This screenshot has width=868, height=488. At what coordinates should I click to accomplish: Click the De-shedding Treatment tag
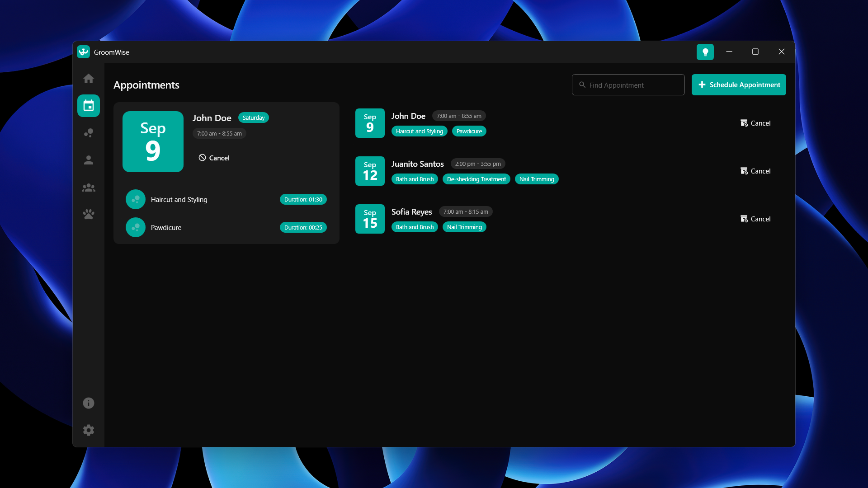point(476,179)
